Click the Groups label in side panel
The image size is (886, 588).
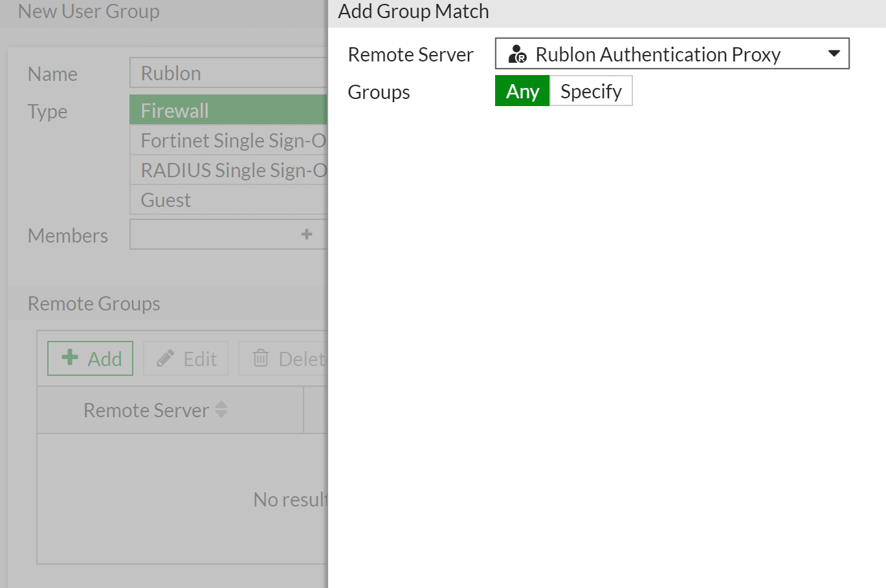(x=379, y=92)
